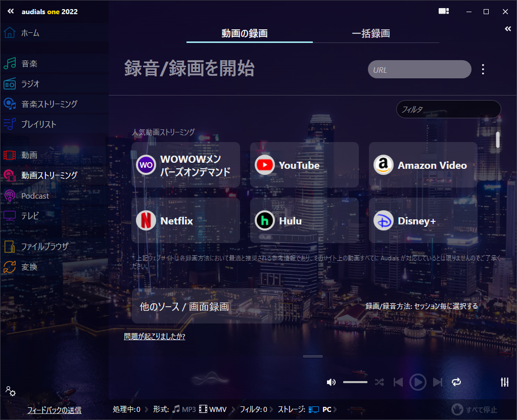
Task: Click the PC storage monitor icon
Action: click(313, 409)
